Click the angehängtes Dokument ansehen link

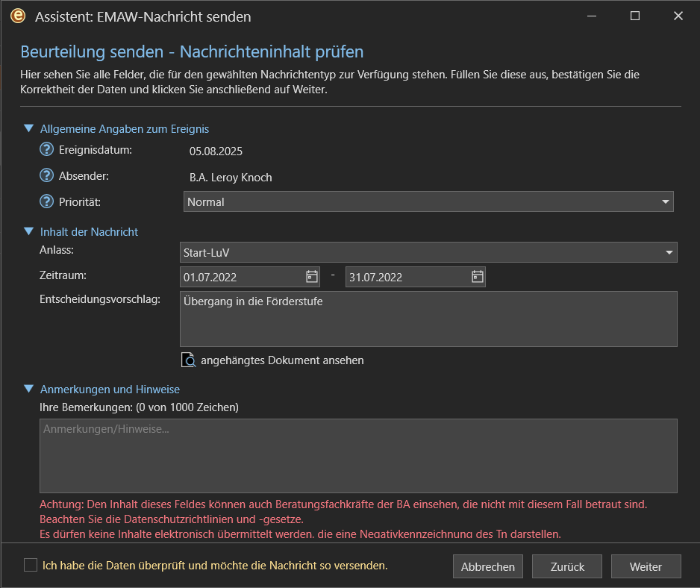coord(282,360)
